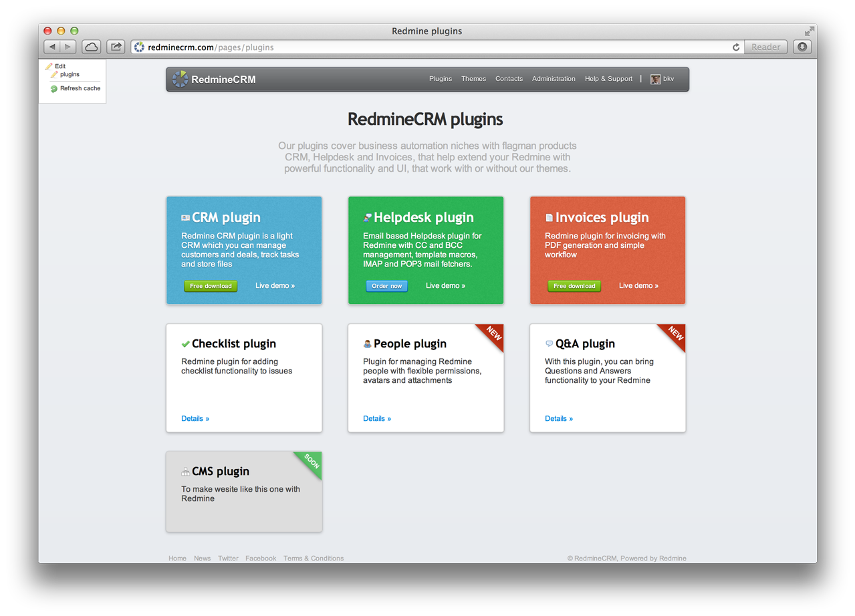Click the News footer link
This screenshot has width=855, height=616.
coord(202,559)
